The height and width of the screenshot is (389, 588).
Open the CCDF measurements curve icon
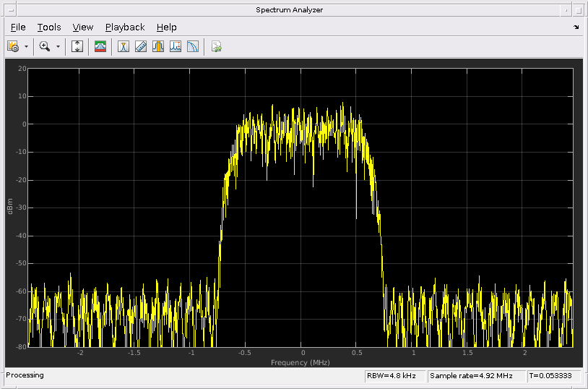point(193,47)
